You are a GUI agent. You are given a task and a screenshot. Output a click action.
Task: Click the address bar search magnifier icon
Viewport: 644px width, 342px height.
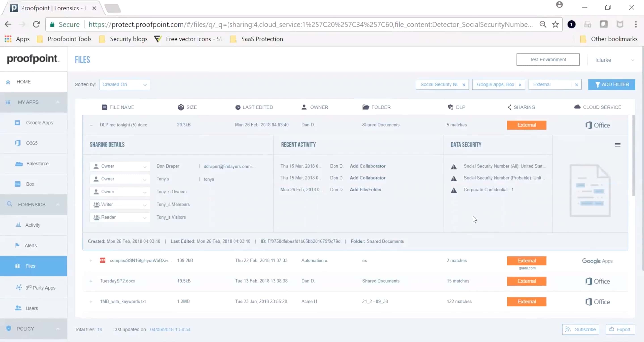point(543,24)
